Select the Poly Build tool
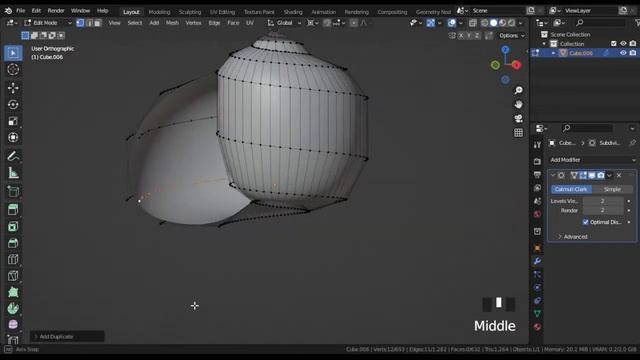640x360 pixels. pos(13,292)
